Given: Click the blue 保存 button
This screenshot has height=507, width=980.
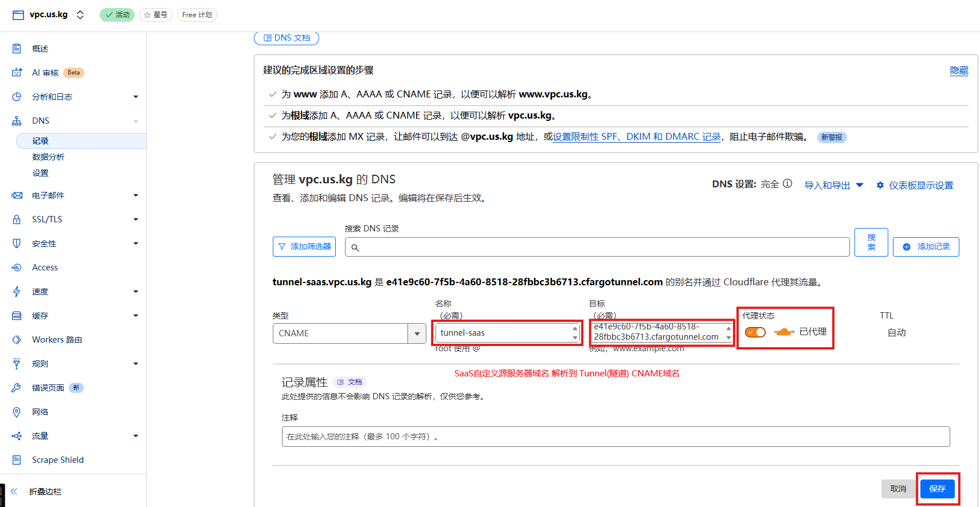Looking at the screenshot, I should [x=938, y=489].
